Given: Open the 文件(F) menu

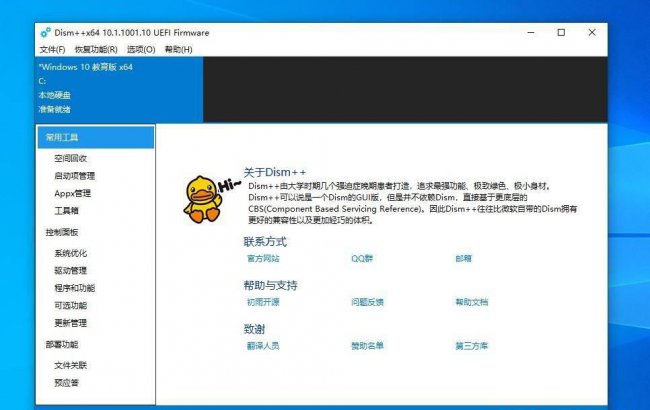Looking at the screenshot, I should pos(52,49).
